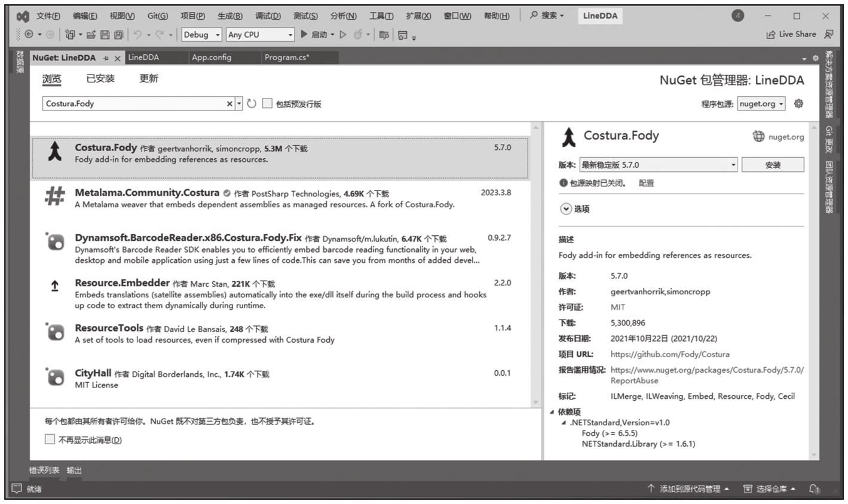This screenshot has width=848, height=504.
Task: Click the new project toolbar icon
Action: pyautogui.click(x=70, y=35)
